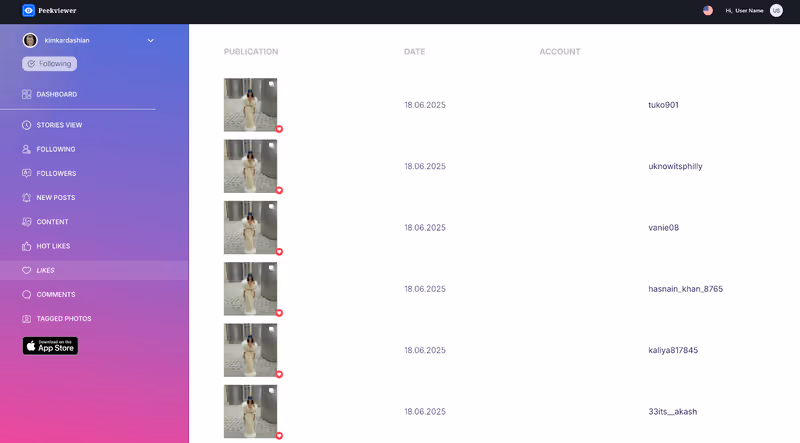Toggle the Following button
Screen dimensions: 800x443
point(49,64)
